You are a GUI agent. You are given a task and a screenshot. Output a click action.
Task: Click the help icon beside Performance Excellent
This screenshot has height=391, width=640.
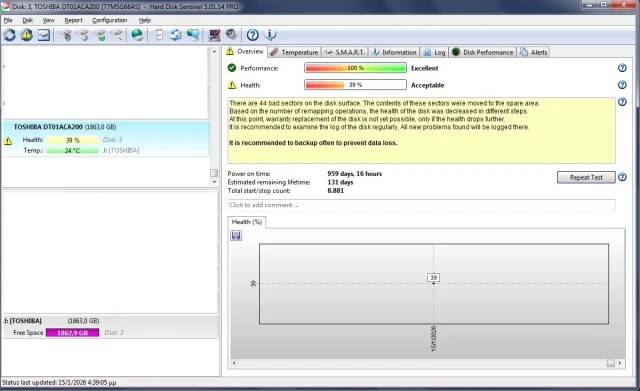[x=622, y=68]
